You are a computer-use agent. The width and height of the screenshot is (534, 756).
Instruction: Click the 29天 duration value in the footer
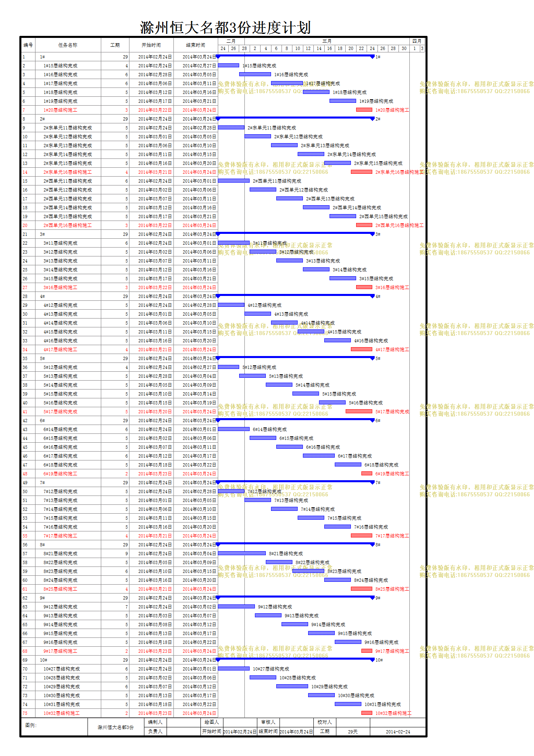pos(353,731)
